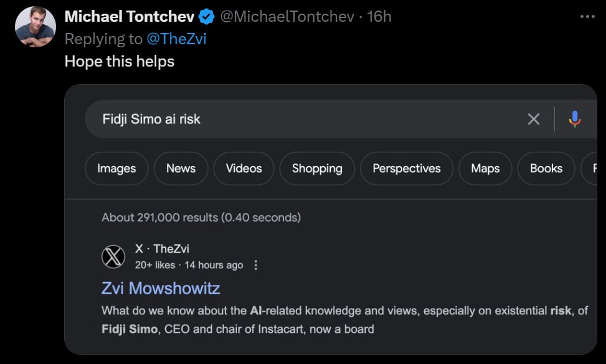The image size is (606, 364).
Task: Open the tweet's 16h timestamp
Action: (x=379, y=17)
